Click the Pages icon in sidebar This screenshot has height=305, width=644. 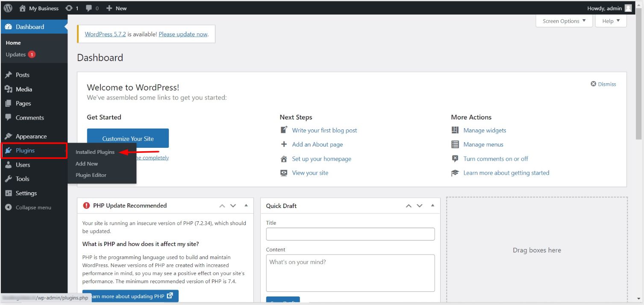click(9, 103)
